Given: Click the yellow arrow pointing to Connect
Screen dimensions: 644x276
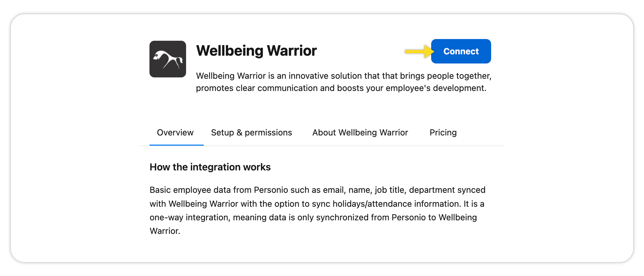Looking at the screenshot, I should [x=419, y=52].
